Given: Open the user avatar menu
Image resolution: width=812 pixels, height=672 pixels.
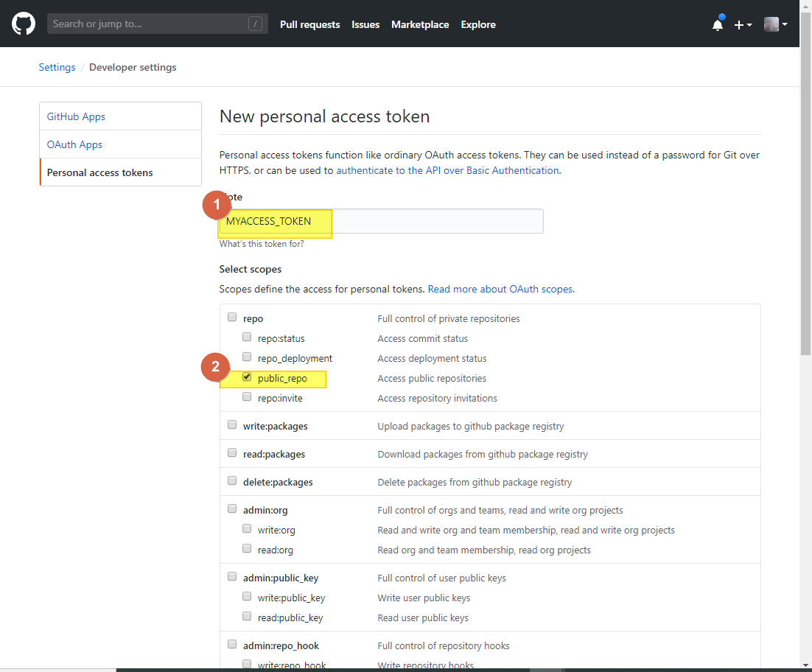Looking at the screenshot, I should click(x=775, y=24).
